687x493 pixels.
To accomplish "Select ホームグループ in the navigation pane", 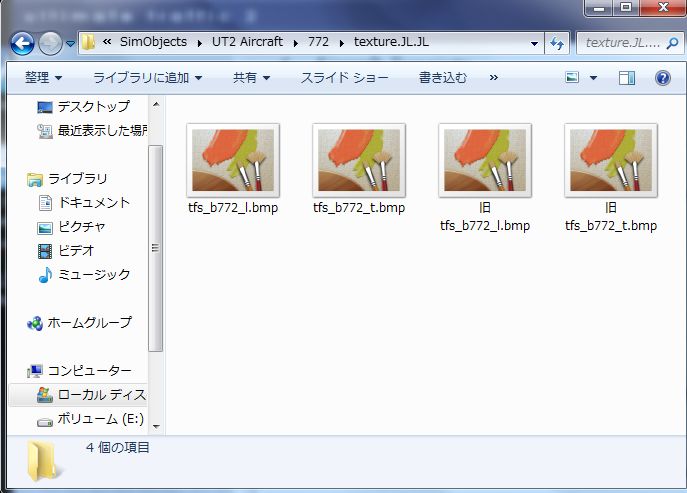I will 89,323.
